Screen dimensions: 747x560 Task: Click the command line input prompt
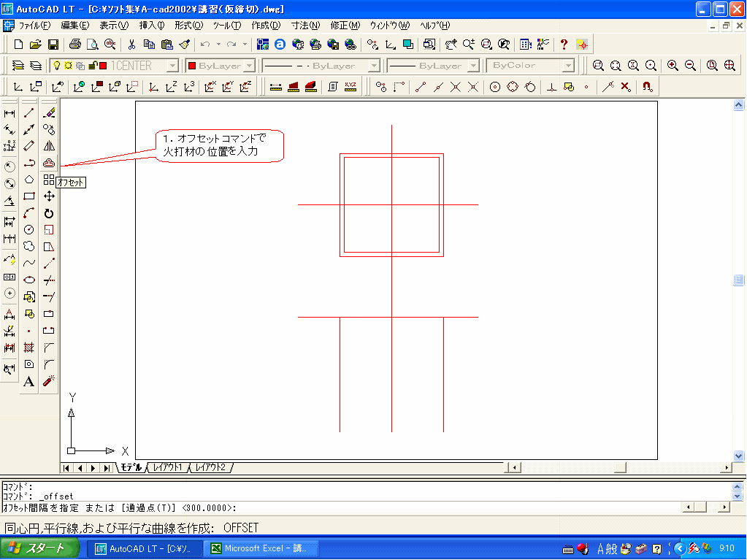click(343, 508)
